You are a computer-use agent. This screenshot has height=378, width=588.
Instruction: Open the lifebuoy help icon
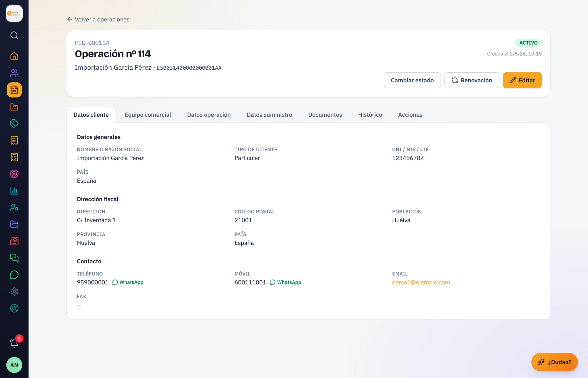(14, 308)
